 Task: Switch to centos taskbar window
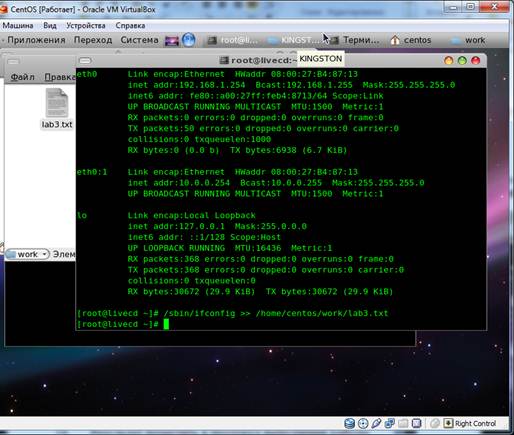(411, 40)
